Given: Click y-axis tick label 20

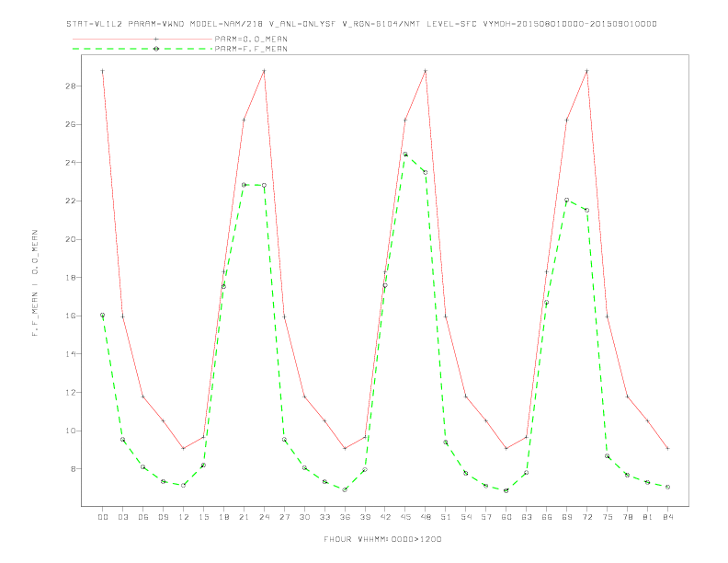Looking at the screenshot, I should [x=71, y=239].
